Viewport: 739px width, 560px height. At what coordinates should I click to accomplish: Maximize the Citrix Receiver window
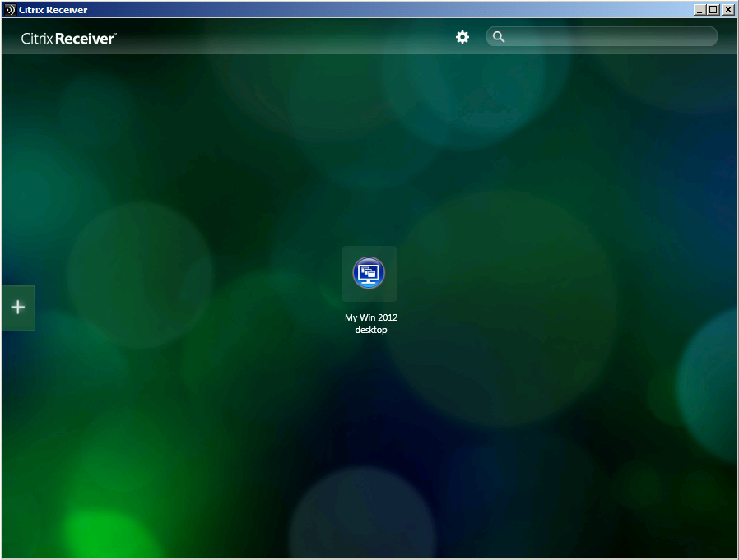pyautogui.click(x=713, y=10)
